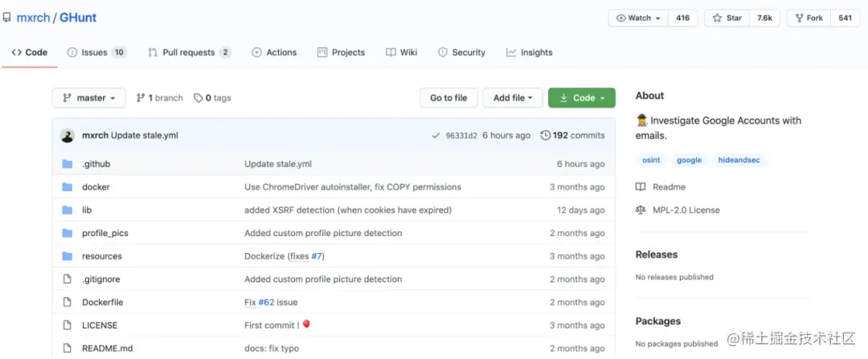868x359 pixels.
Task: Expand the Add file dropdown
Action: click(513, 98)
